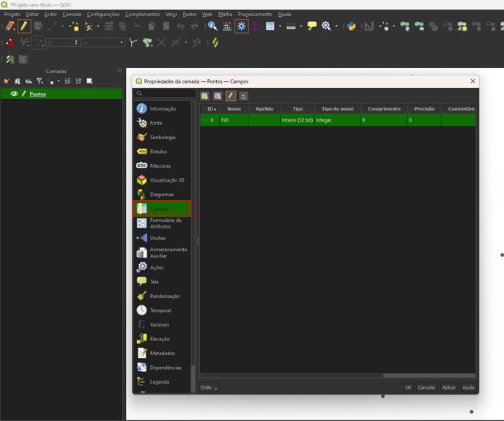Open the Measure tool dropdown arrow
Viewport: 504px width, 421px height.
click(x=301, y=26)
